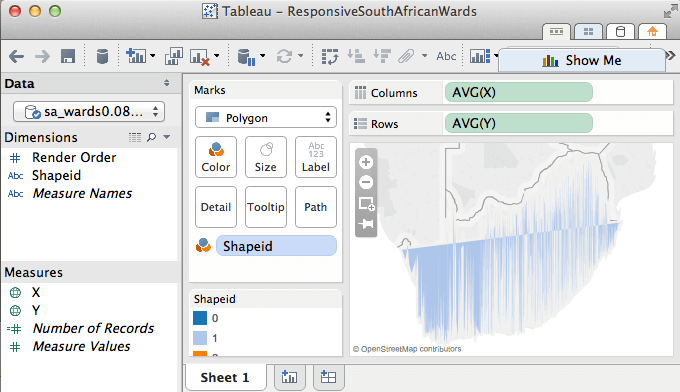
Task: Open the auto updates dropdown arrow
Action: click(262, 56)
